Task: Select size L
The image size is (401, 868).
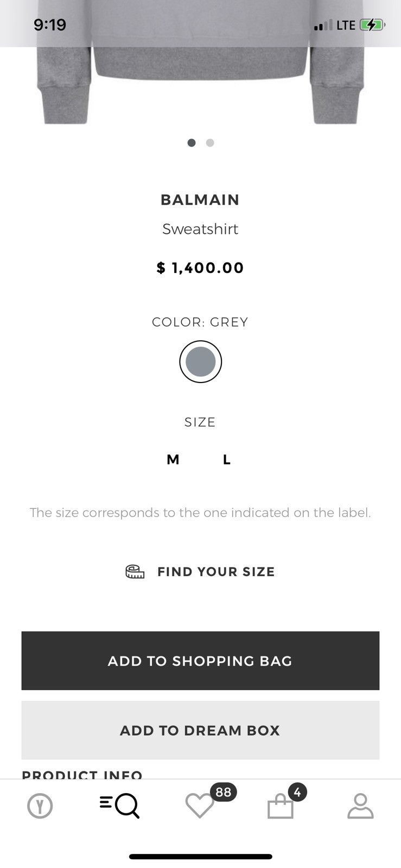Action: tap(227, 460)
